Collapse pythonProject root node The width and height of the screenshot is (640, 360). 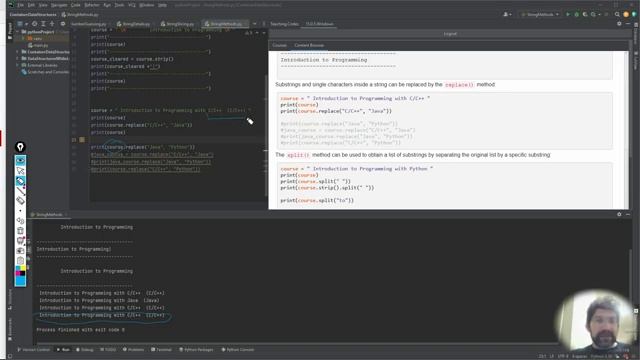click(x=18, y=32)
